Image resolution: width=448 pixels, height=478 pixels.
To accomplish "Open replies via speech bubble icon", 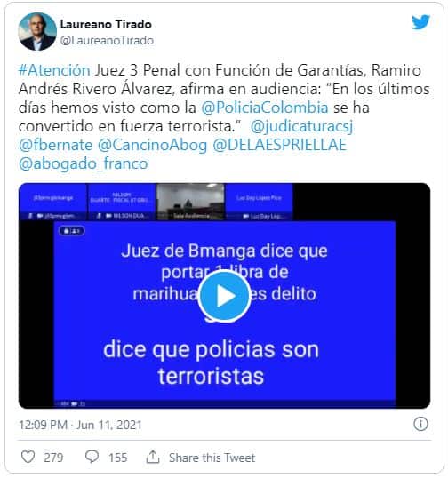I will click(x=92, y=458).
